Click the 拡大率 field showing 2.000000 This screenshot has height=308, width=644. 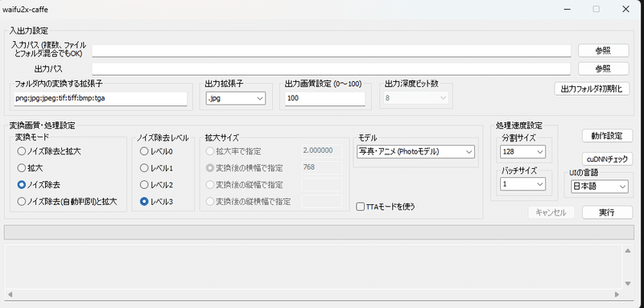(x=322, y=151)
